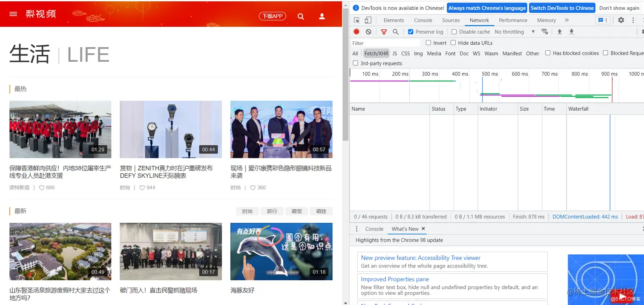The image size is (644, 305).
Task: Filter requests by CSS
Action: point(405,53)
